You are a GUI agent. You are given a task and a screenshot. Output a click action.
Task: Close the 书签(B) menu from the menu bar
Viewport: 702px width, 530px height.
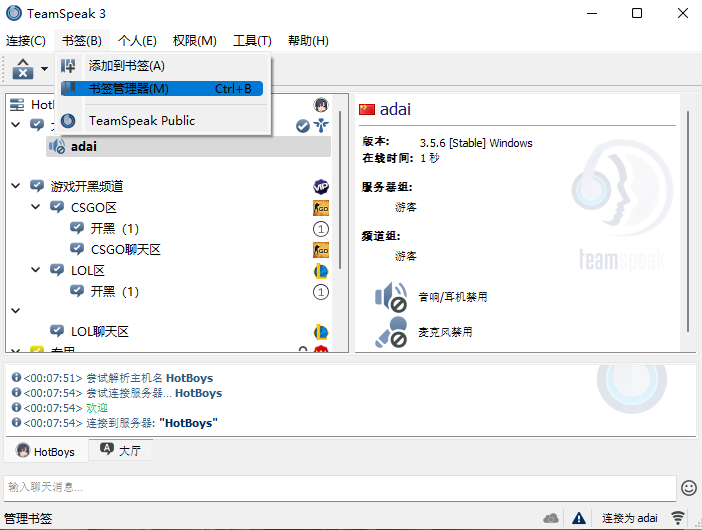(82, 41)
